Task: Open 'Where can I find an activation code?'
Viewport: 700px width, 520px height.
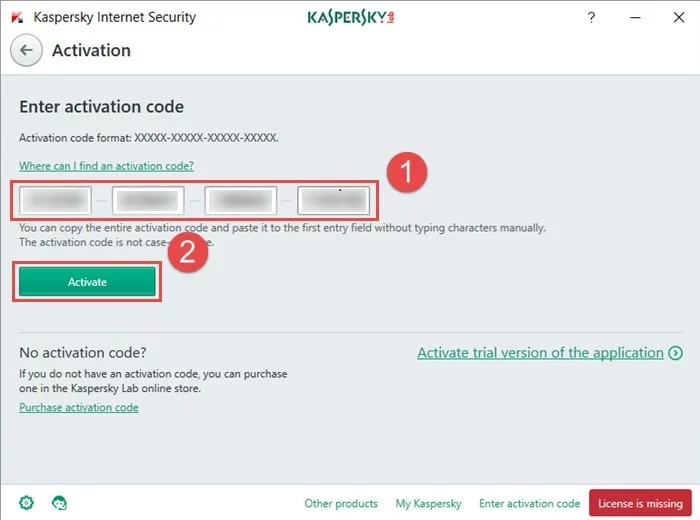Action: click(x=106, y=165)
